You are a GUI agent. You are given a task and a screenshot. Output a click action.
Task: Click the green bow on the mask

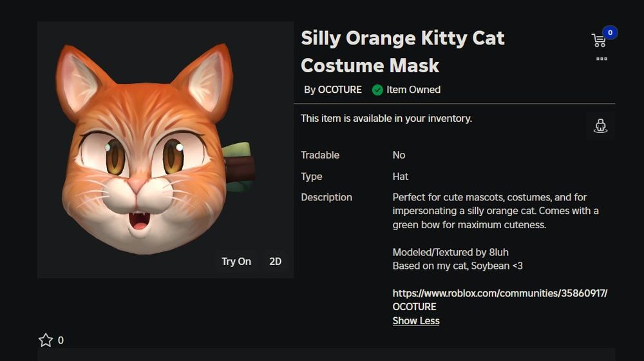[238, 166]
